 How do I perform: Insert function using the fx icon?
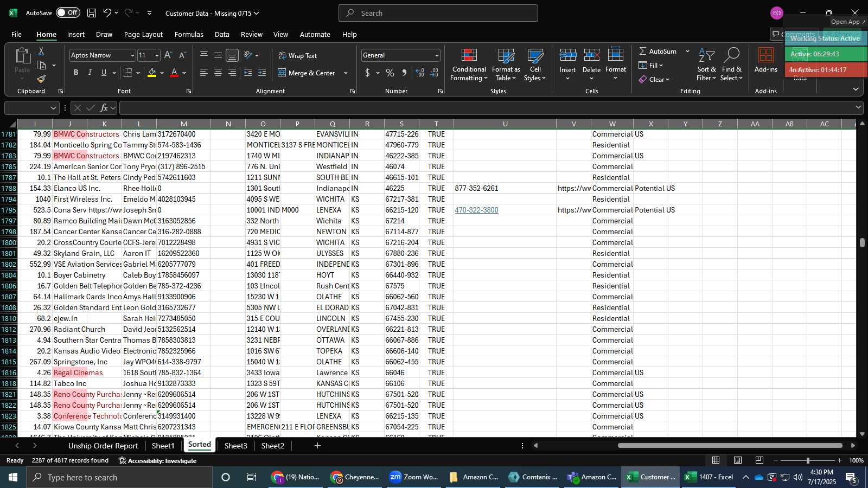[x=104, y=108]
